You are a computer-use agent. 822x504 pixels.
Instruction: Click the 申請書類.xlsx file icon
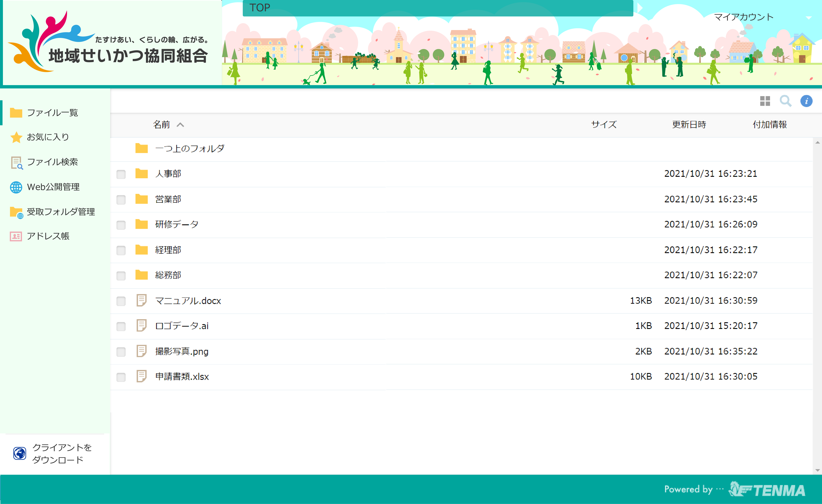[x=141, y=376]
